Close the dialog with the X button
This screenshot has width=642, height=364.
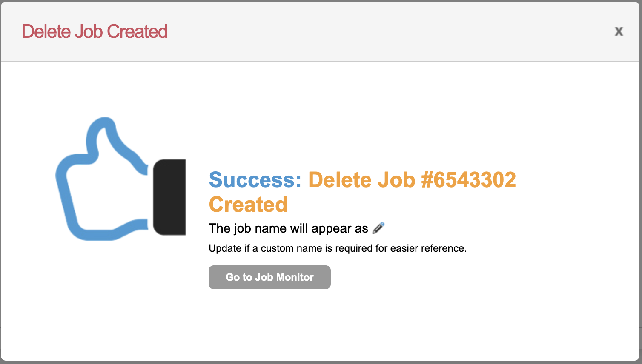coord(619,31)
